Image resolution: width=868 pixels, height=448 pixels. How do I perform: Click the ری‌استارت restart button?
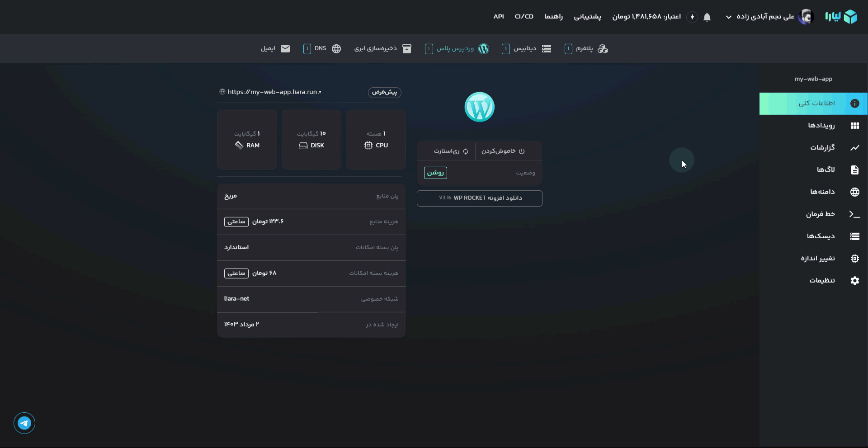point(451,151)
